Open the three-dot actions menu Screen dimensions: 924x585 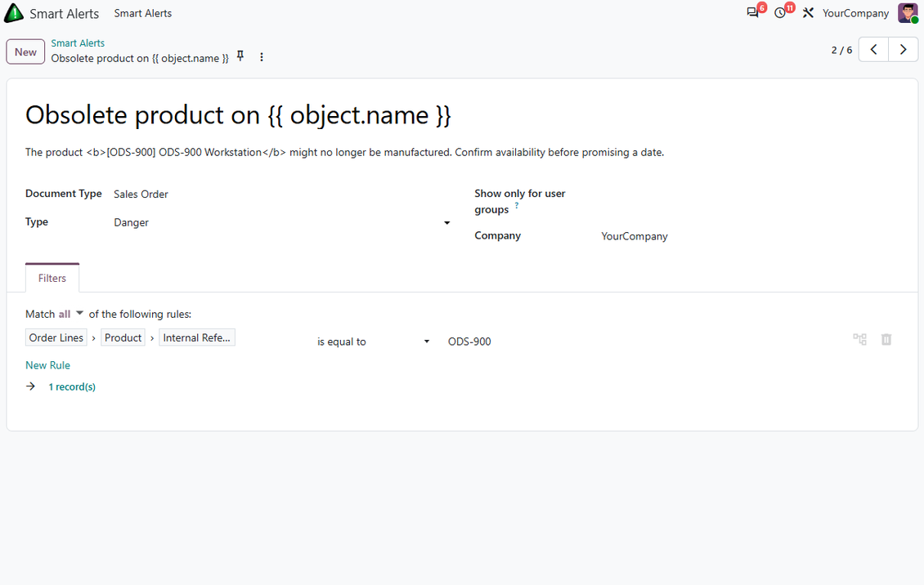pos(262,57)
